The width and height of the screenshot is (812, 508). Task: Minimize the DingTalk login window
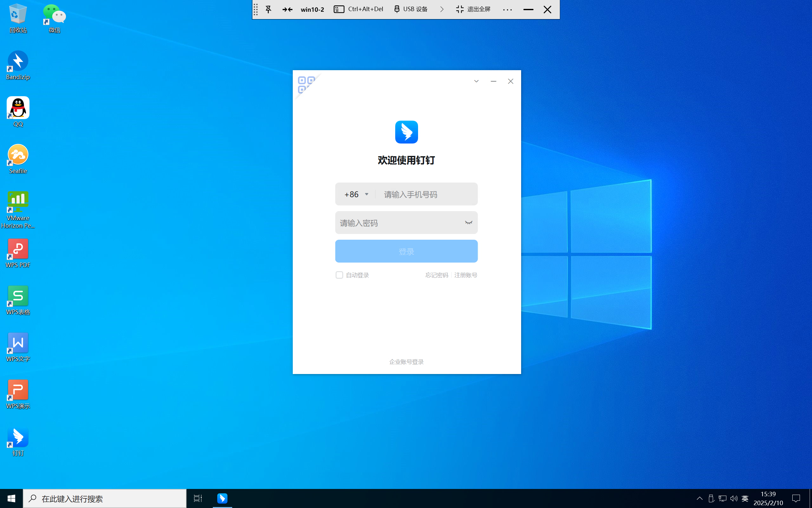[x=493, y=81]
